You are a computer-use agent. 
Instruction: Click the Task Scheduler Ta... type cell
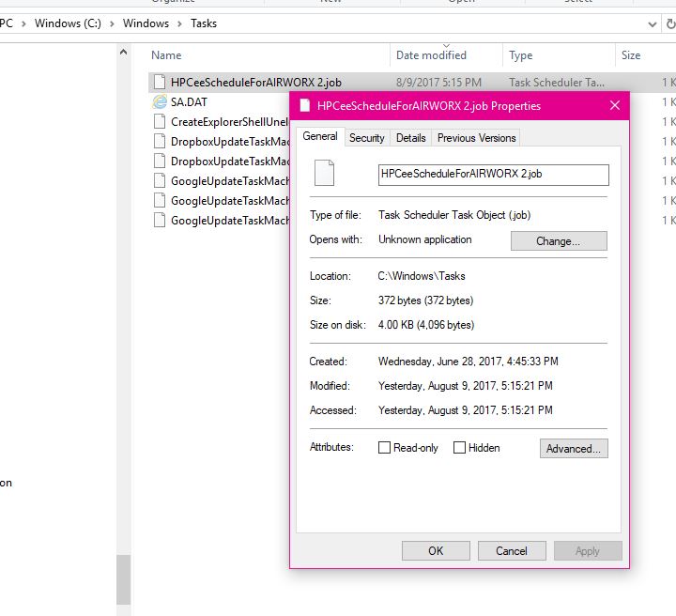click(x=557, y=83)
